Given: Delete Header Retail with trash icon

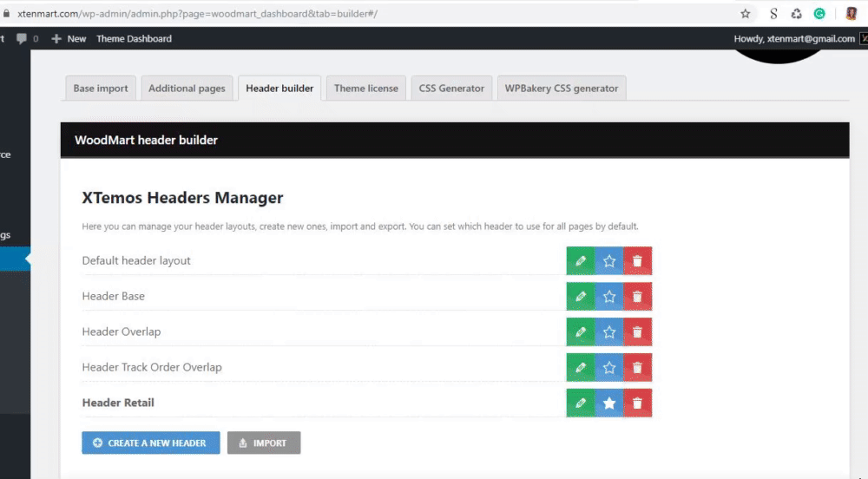Looking at the screenshot, I should click(x=638, y=403).
